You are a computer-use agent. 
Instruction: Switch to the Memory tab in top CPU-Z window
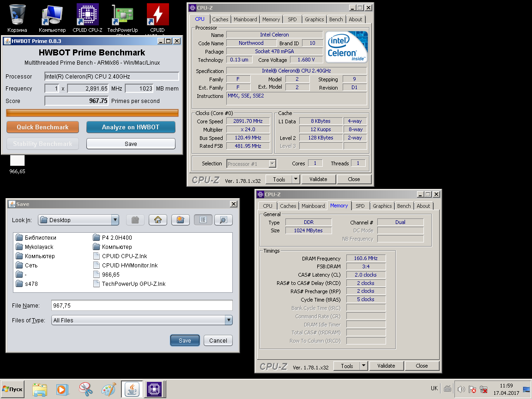coord(271,19)
